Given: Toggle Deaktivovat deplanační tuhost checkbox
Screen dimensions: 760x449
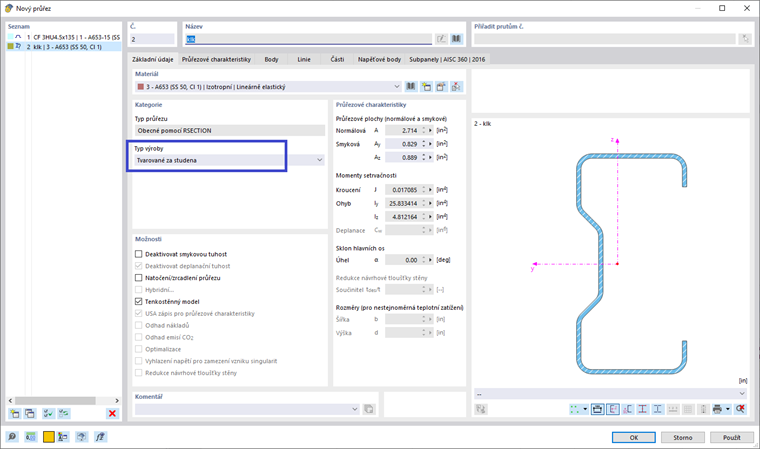Looking at the screenshot, I should [139, 266].
